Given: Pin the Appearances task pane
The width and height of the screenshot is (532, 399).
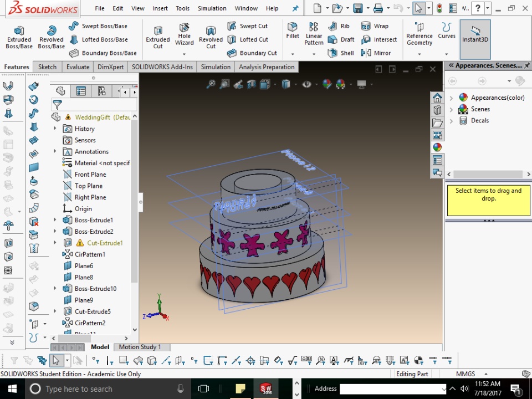Looking at the screenshot, I should coord(527,65).
